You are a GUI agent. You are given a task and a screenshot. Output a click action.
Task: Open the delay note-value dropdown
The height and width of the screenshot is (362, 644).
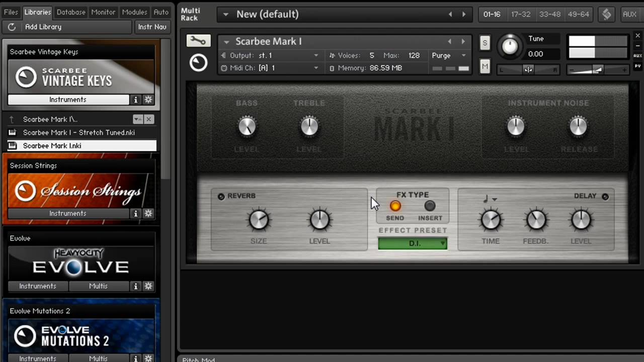[x=490, y=199]
